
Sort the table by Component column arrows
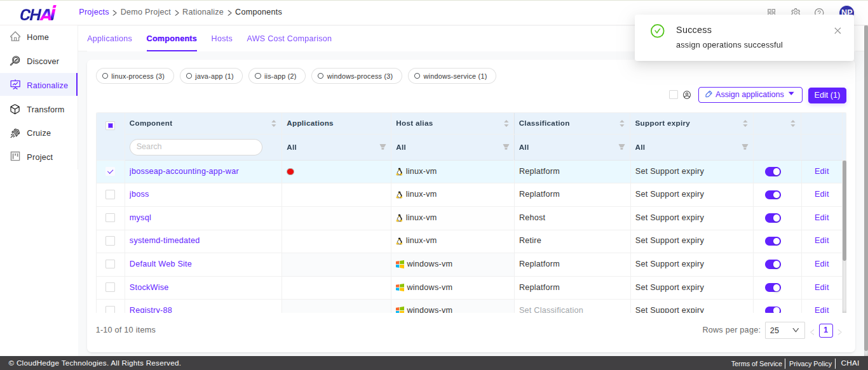click(274, 123)
